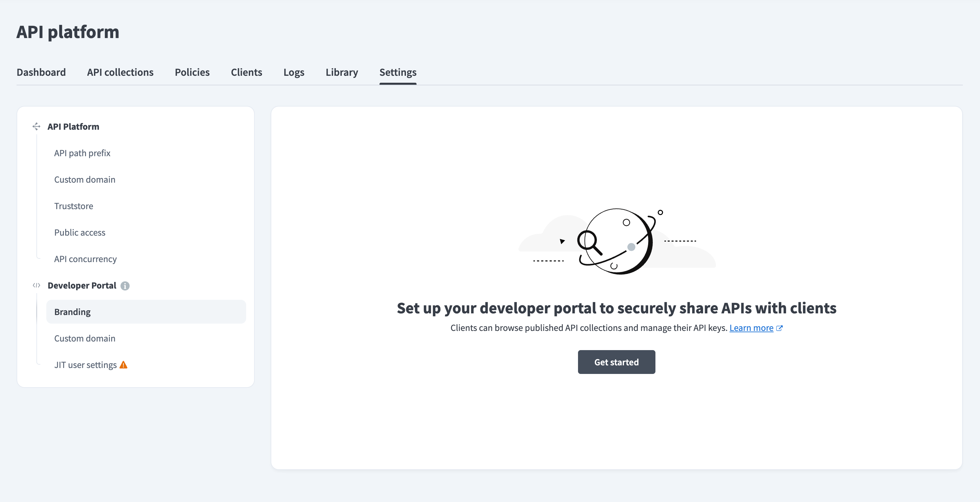Open Public access settings
This screenshot has height=502, width=980.
[x=80, y=232]
